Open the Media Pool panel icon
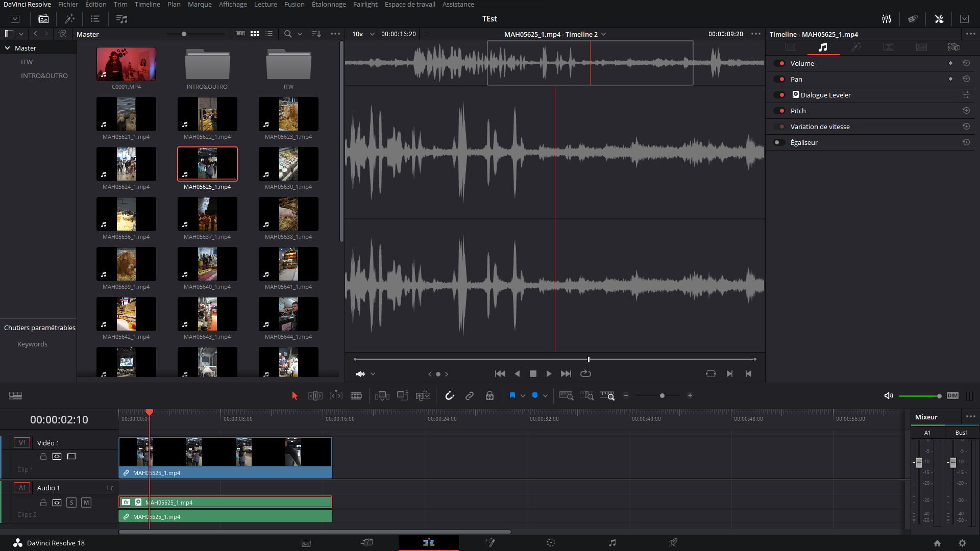The image size is (980, 551). click(x=43, y=19)
